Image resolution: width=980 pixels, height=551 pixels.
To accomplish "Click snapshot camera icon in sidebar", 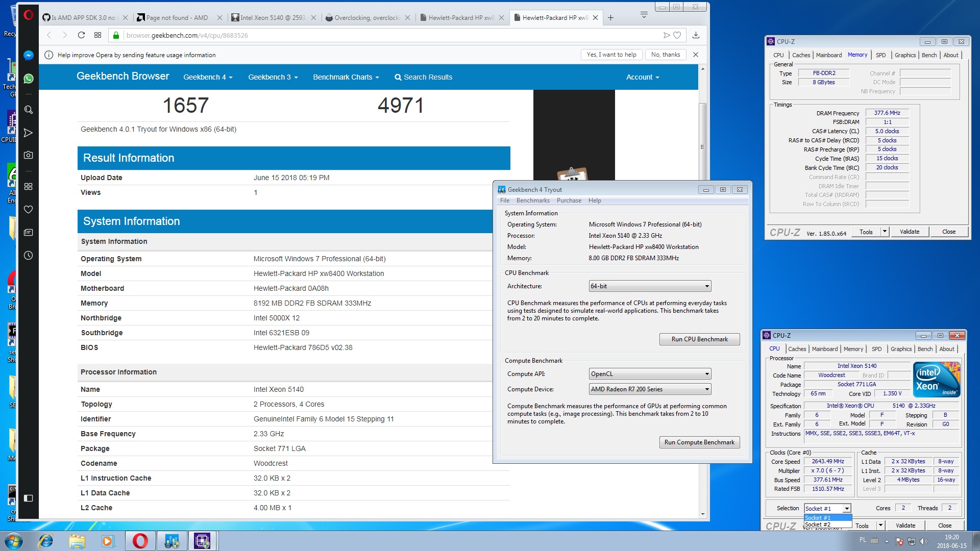I will [x=29, y=155].
